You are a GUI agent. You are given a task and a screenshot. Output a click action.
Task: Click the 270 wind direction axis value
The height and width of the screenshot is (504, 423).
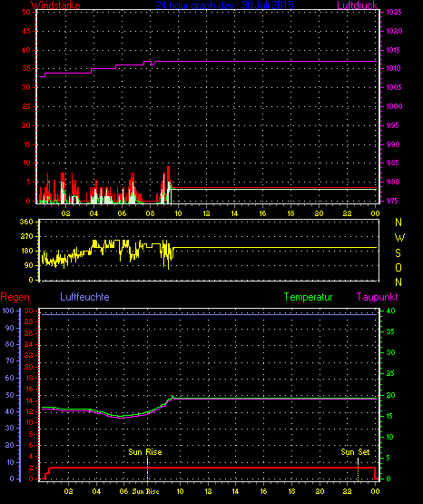[x=26, y=236]
